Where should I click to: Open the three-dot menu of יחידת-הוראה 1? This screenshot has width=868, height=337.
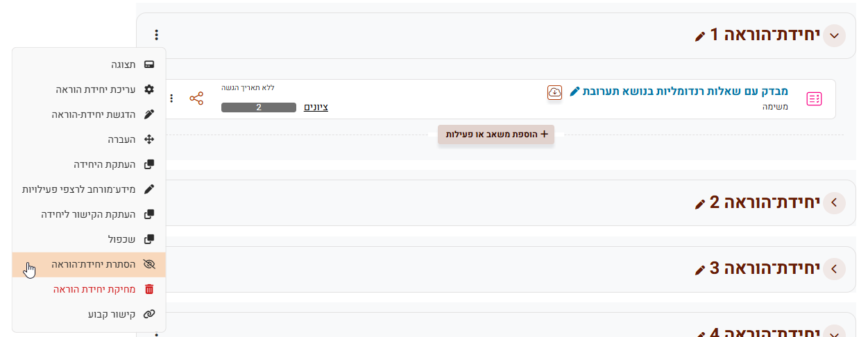[x=157, y=35]
